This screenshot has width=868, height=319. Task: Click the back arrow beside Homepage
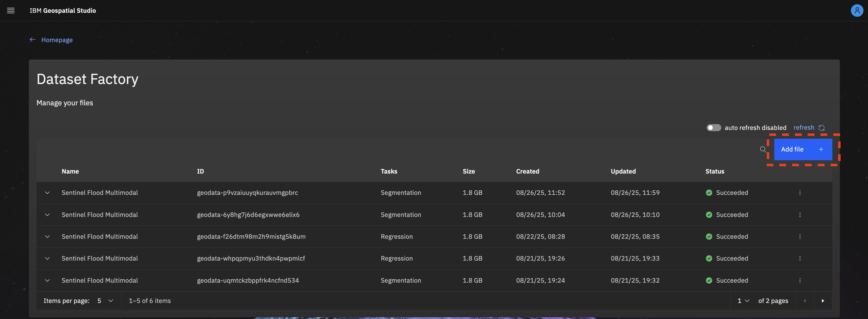(x=32, y=40)
